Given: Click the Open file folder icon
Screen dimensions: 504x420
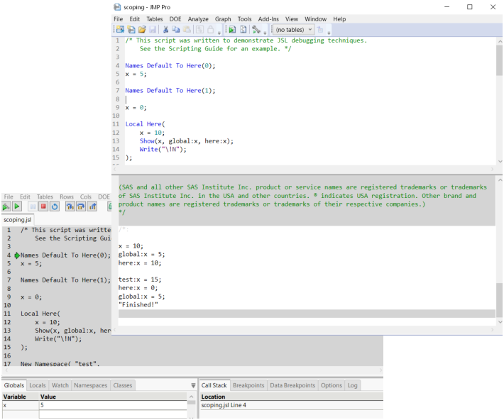Looking at the screenshot, I should 142,30.
